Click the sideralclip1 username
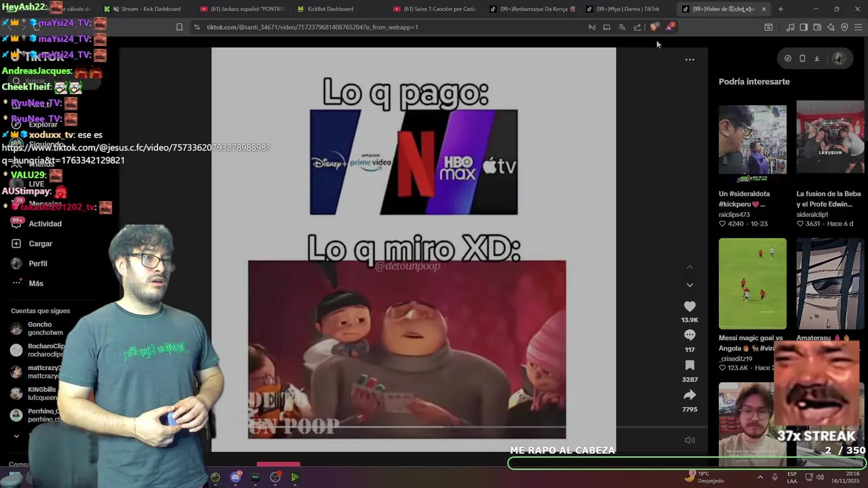The width and height of the screenshot is (868, 488). (812, 214)
